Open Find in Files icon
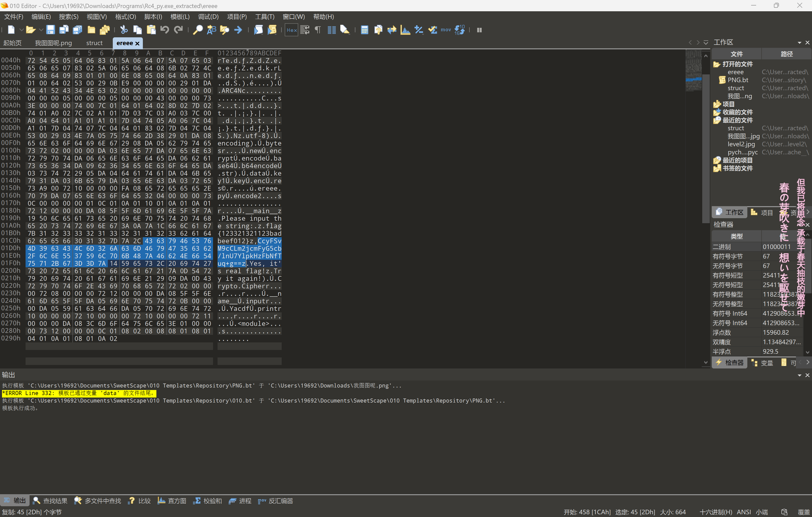The width and height of the screenshot is (812, 517). click(x=225, y=30)
